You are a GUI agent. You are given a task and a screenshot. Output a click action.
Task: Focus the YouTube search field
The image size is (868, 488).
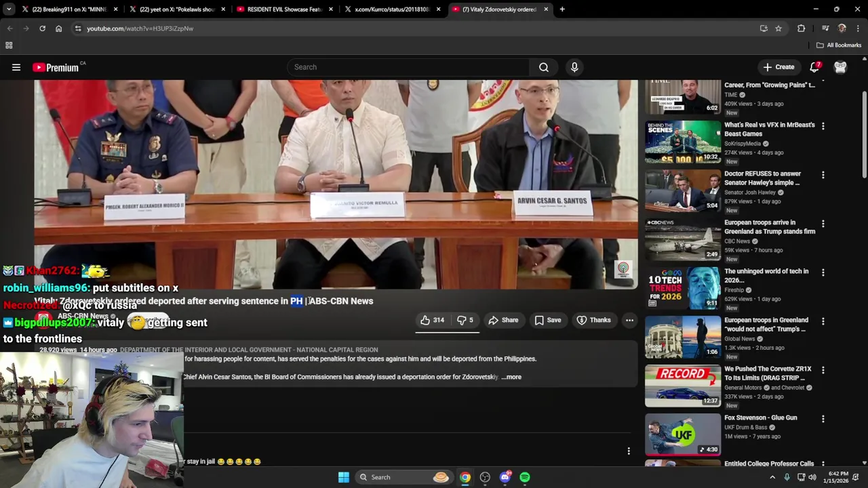coord(408,67)
